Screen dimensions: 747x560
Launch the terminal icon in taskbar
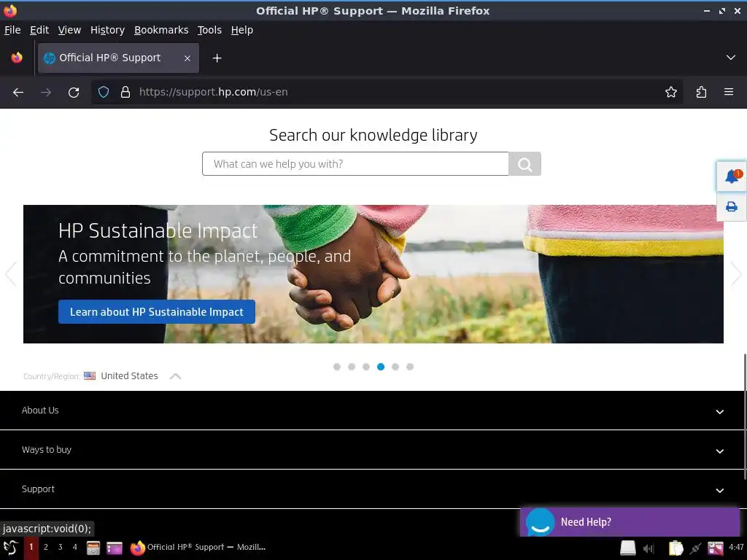click(x=115, y=548)
